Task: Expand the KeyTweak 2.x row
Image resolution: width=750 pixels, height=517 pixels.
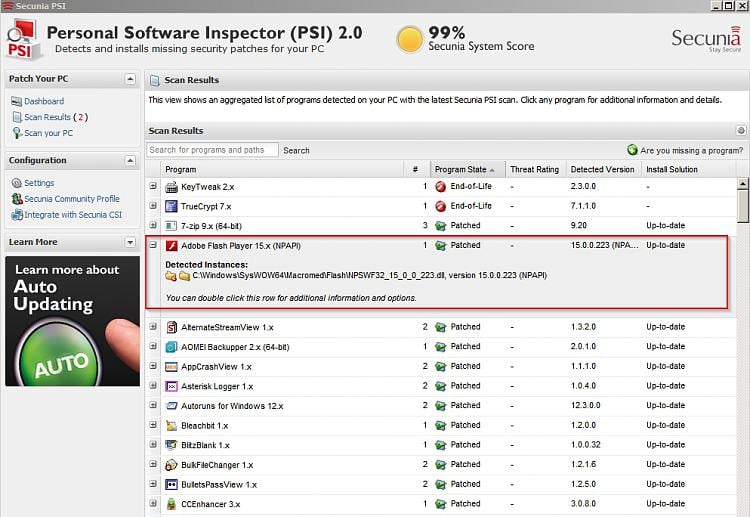Action: 153,186
